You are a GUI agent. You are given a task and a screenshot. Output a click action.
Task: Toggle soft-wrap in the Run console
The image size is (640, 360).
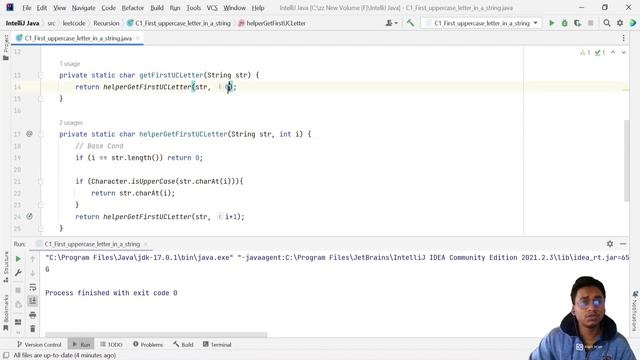[x=33, y=287]
